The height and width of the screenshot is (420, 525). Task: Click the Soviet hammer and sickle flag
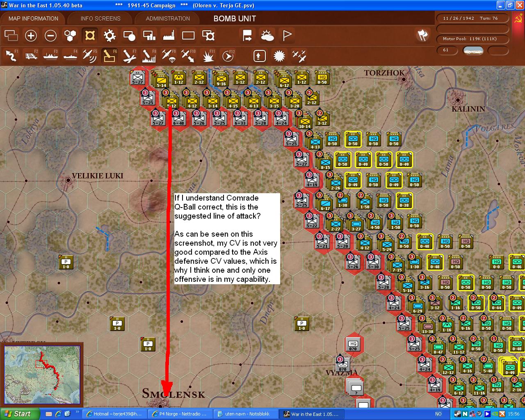[x=518, y=19]
